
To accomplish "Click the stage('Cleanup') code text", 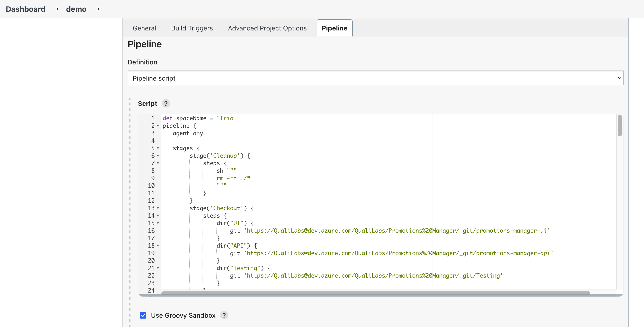I will point(220,156).
